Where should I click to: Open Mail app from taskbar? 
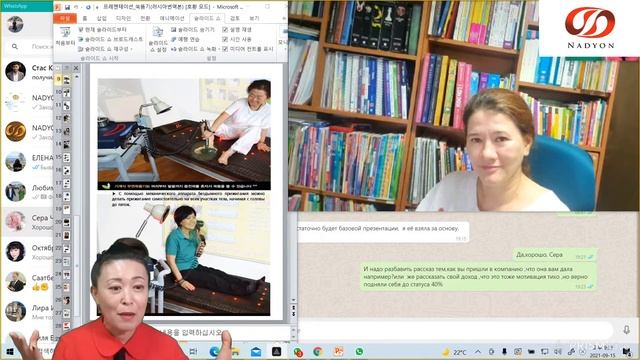tap(256, 352)
